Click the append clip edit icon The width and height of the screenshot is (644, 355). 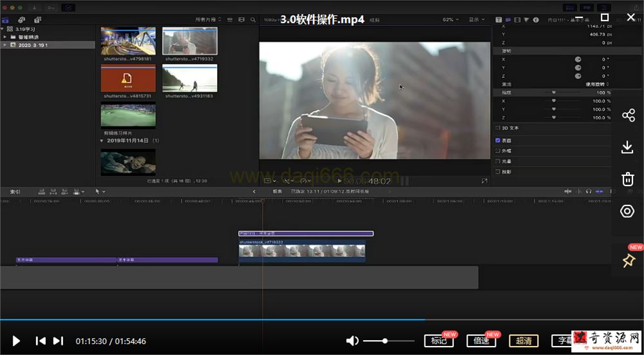click(64, 191)
